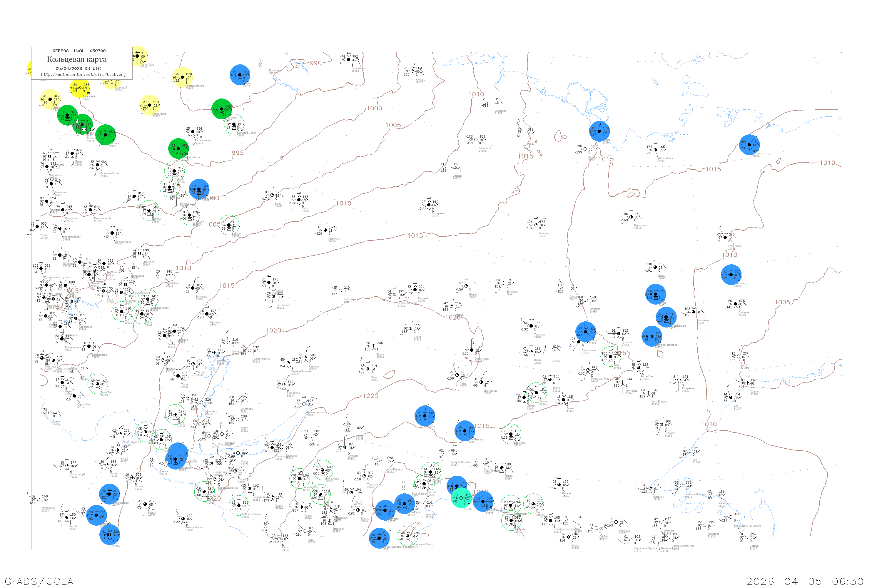Click the 2026-04-05-06:30 timestamp at bottom-right
This screenshot has height=588, width=882.
pyautogui.click(x=805, y=581)
